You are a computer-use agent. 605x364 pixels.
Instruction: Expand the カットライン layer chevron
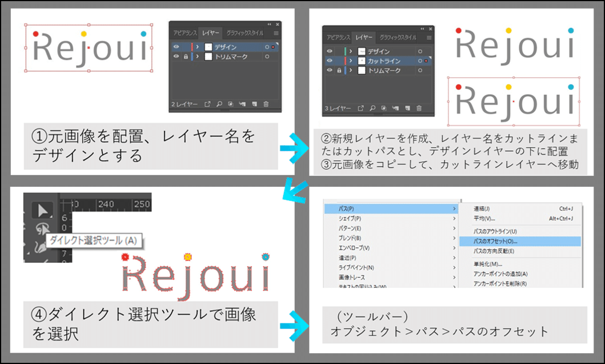pos(351,61)
